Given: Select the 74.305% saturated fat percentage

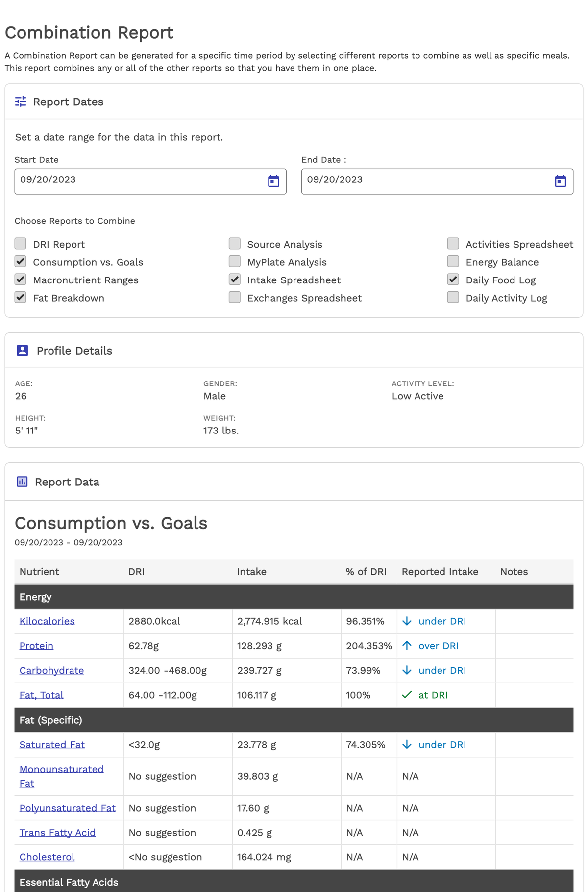Looking at the screenshot, I should pyautogui.click(x=366, y=744).
